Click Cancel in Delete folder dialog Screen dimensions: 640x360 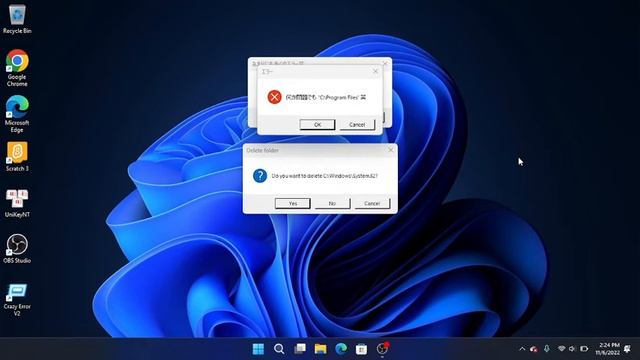coord(372,203)
